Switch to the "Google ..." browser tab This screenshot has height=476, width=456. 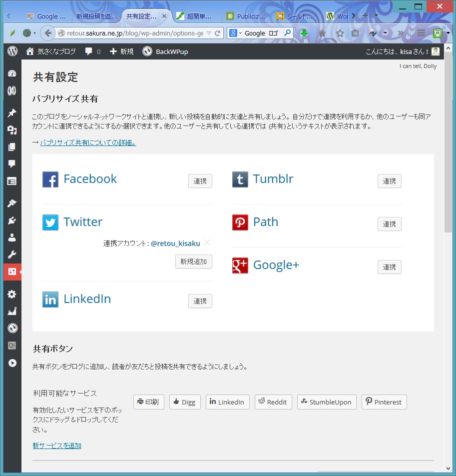(46, 16)
